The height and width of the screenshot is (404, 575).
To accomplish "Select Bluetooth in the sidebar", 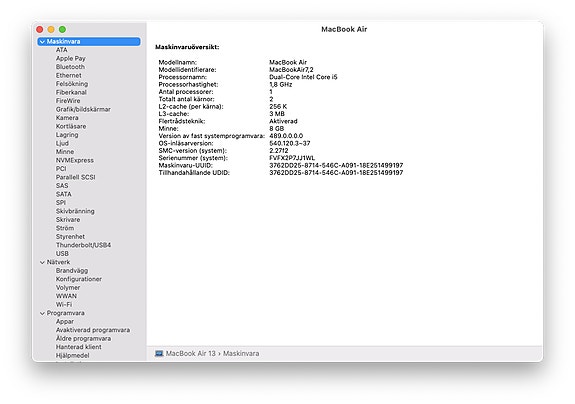I will point(70,67).
